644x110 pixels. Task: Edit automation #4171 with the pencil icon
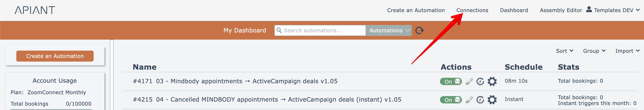[469, 81]
